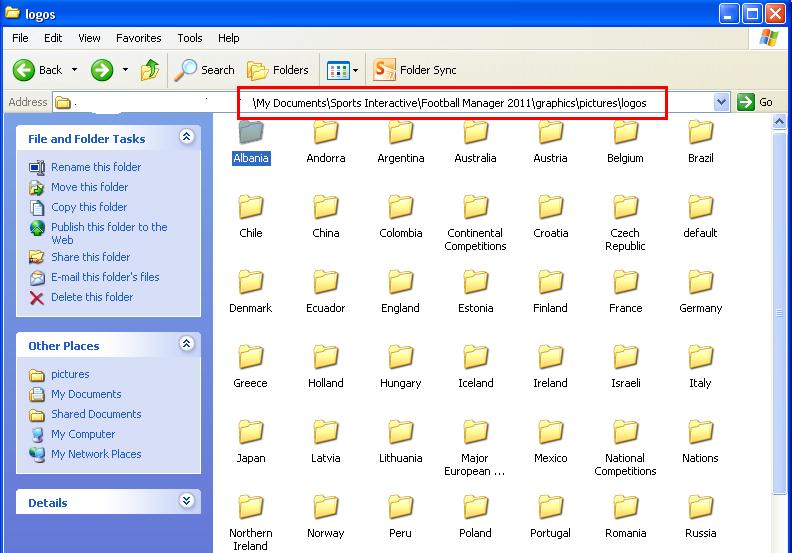Open the Favorites menu
This screenshot has width=792, height=553.
[138, 38]
